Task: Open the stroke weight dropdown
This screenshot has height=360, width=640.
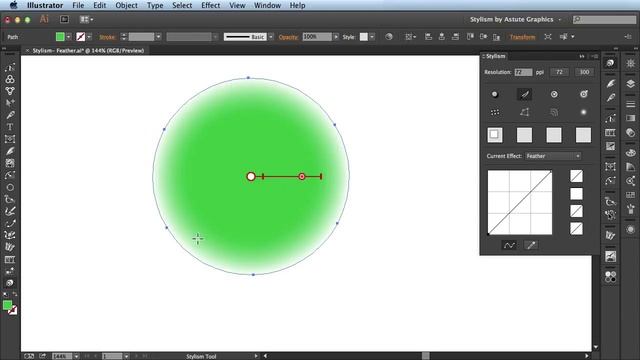Action: pyautogui.click(x=158, y=37)
